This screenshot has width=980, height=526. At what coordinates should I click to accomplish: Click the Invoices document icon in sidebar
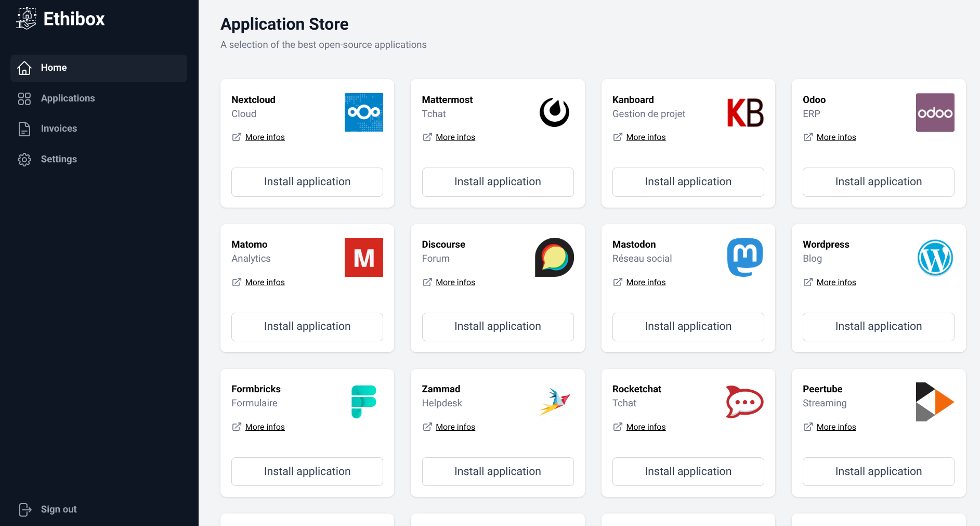pos(24,129)
